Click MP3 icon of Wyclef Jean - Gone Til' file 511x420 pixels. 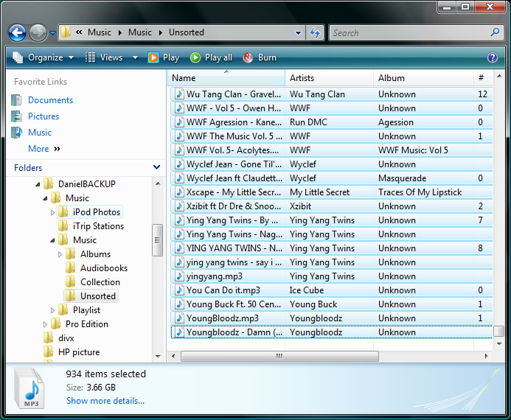(x=178, y=164)
